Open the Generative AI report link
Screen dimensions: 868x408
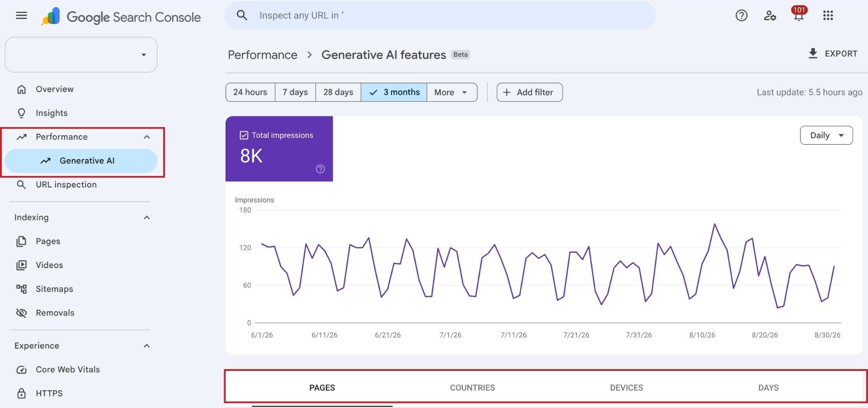pos(81,161)
